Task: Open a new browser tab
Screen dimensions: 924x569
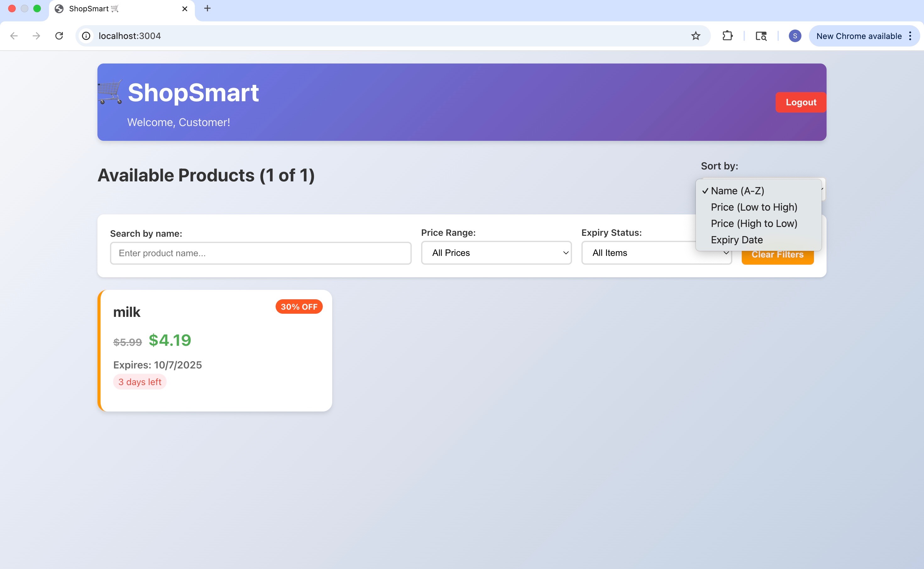Action: click(x=207, y=8)
